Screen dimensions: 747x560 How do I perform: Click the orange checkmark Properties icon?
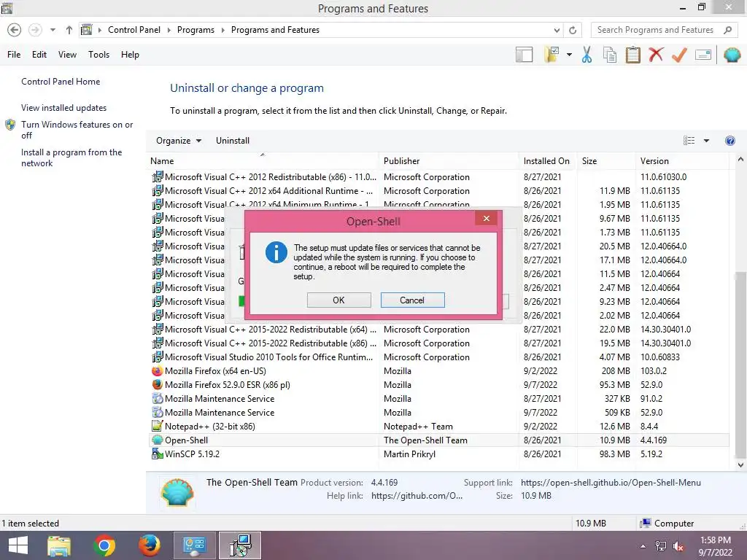tap(679, 55)
